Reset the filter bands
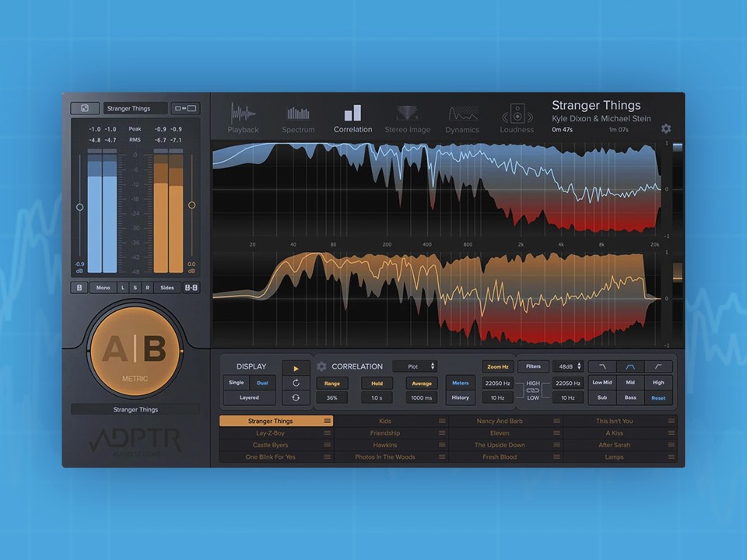747x560 pixels. click(x=658, y=397)
